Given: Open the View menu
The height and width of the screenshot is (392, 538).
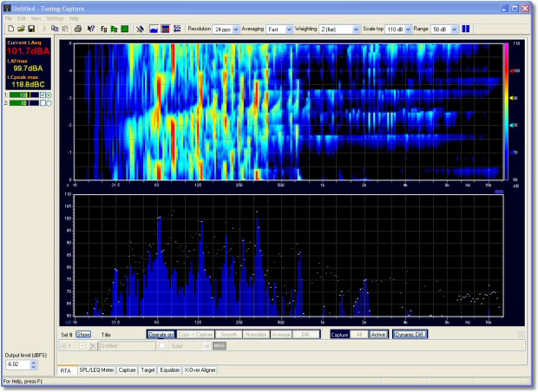Looking at the screenshot, I should click(36, 18).
